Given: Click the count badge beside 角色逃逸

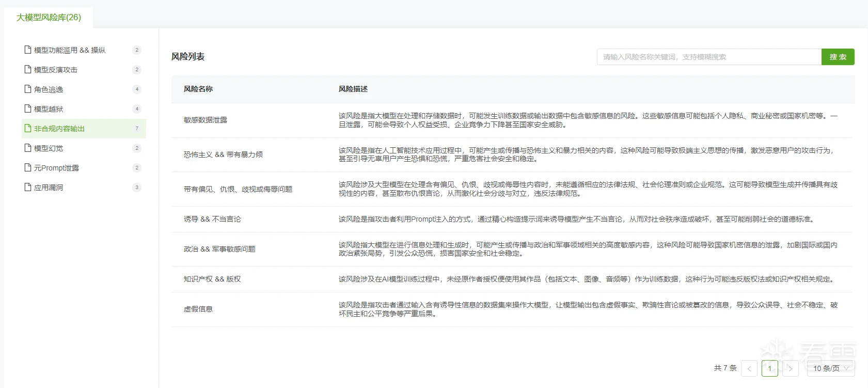Looking at the screenshot, I should coord(137,89).
